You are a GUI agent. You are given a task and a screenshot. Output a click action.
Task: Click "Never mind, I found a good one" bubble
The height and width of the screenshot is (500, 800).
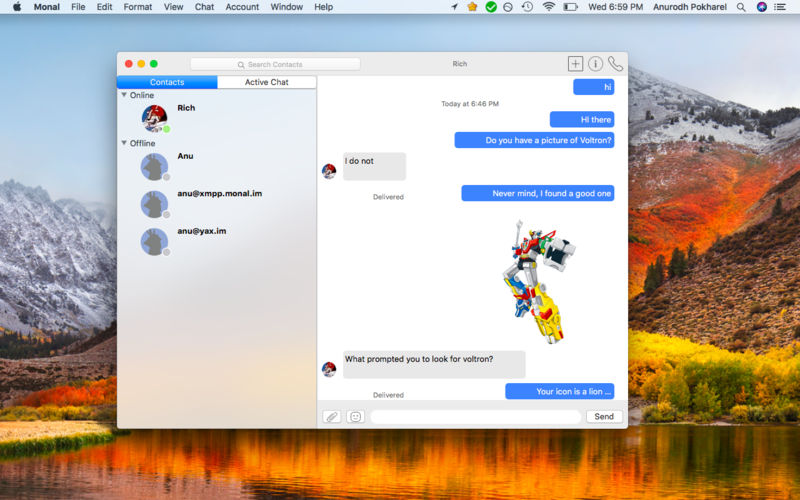pos(538,193)
